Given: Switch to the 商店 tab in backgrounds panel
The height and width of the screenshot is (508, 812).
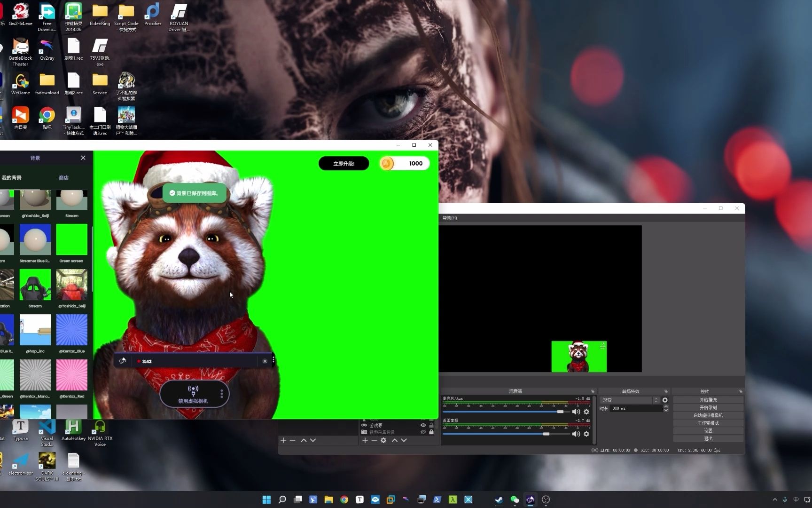Looking at the screenshot, I should pos(64,177).
